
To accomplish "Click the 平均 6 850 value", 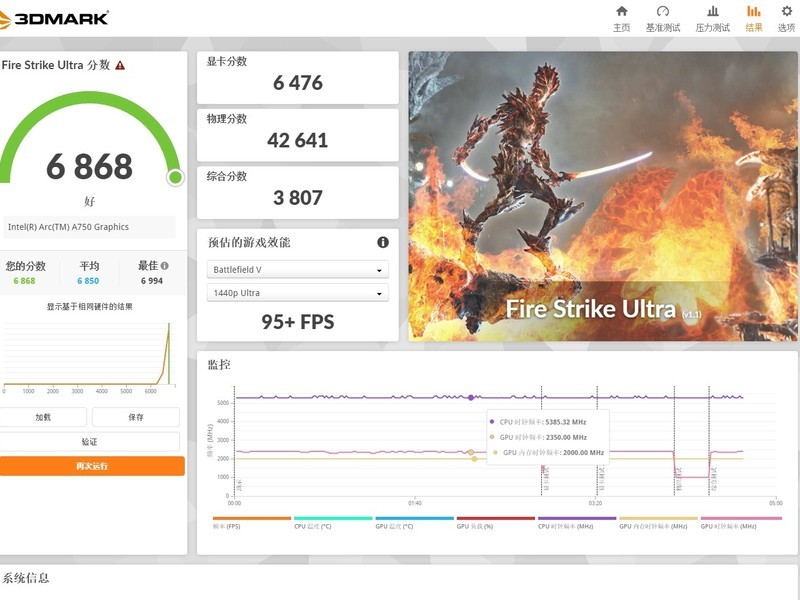I will [x=88, y=281].
